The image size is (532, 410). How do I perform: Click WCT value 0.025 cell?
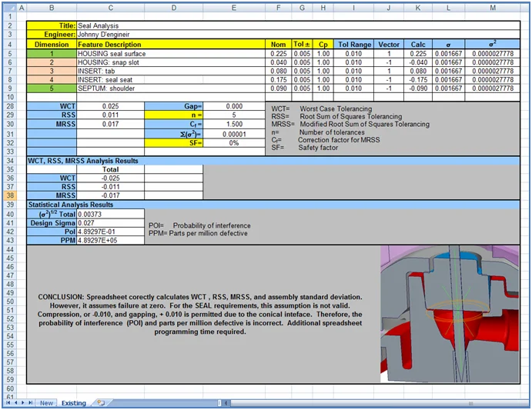click(x=111, y=106)
